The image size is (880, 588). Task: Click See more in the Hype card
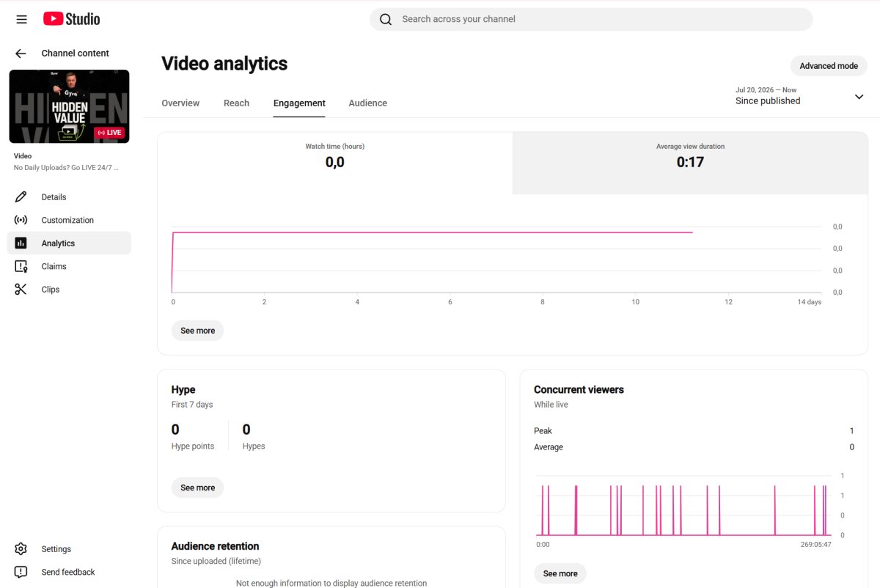point(198,488)
